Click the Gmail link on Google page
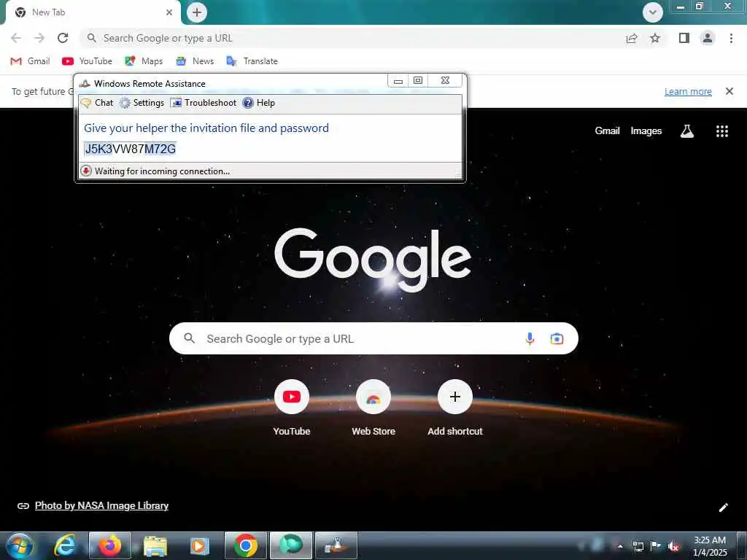 (x=607, y=131)
